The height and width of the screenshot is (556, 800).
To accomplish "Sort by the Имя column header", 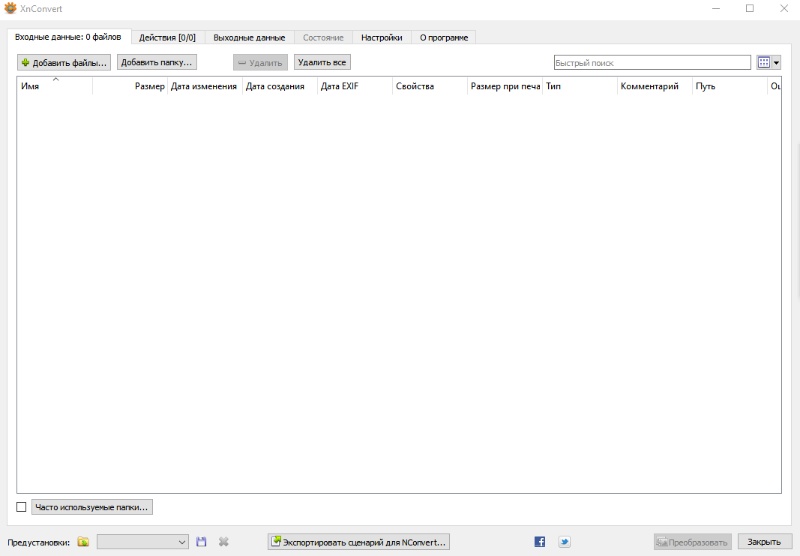I will [55, 86].
